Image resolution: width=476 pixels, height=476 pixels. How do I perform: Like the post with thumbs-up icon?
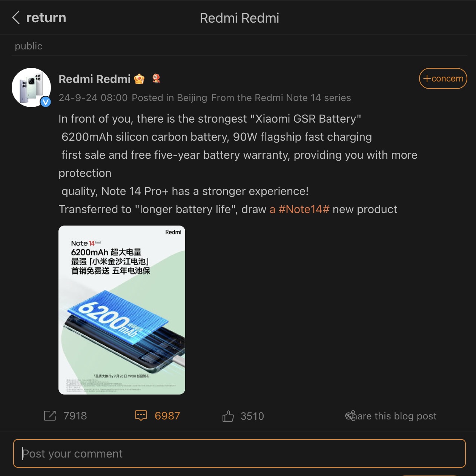(228, 416)
